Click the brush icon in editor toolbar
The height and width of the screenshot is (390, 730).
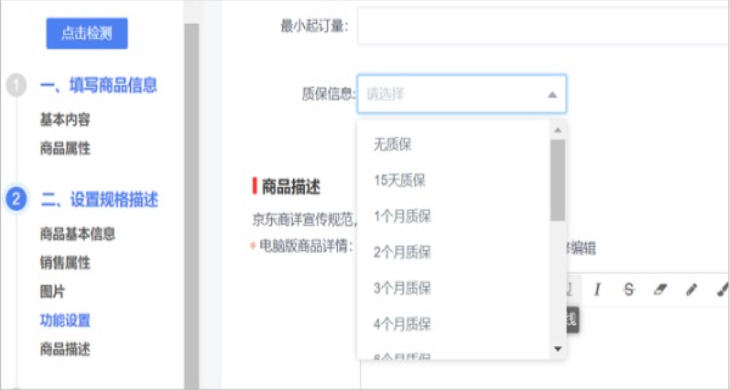[722, 289]
